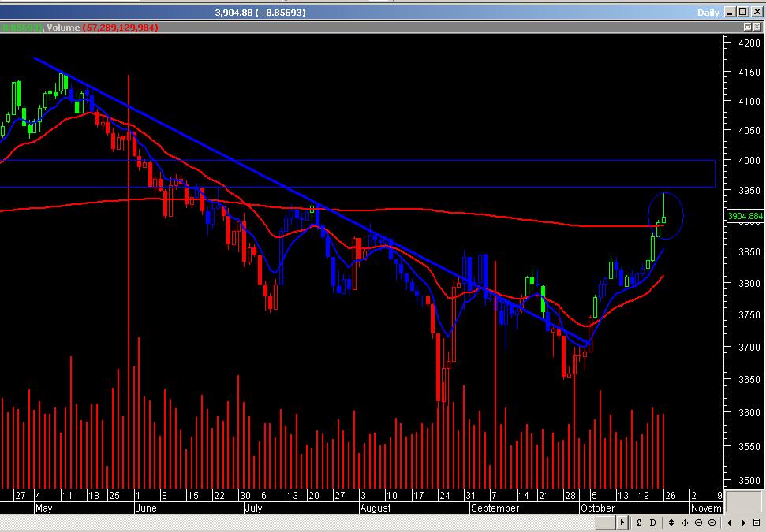
Task: Close the inner price pane
Action: click(757, 27)
